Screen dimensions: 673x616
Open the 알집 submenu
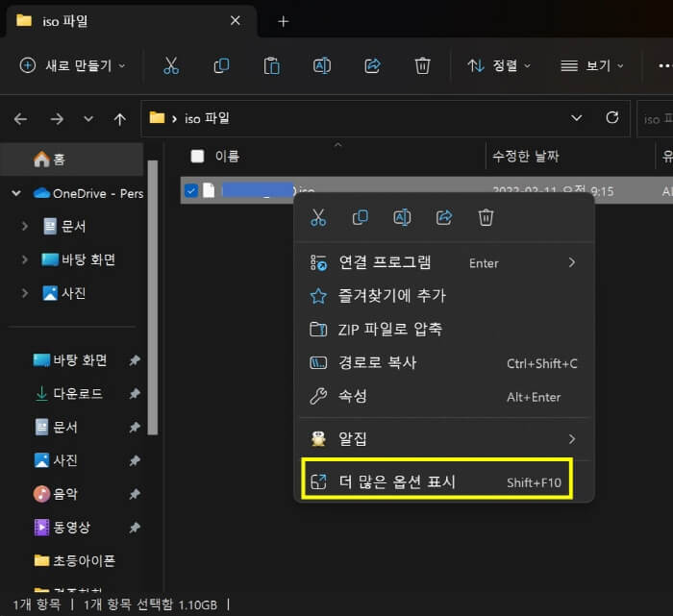coord(443,439)
